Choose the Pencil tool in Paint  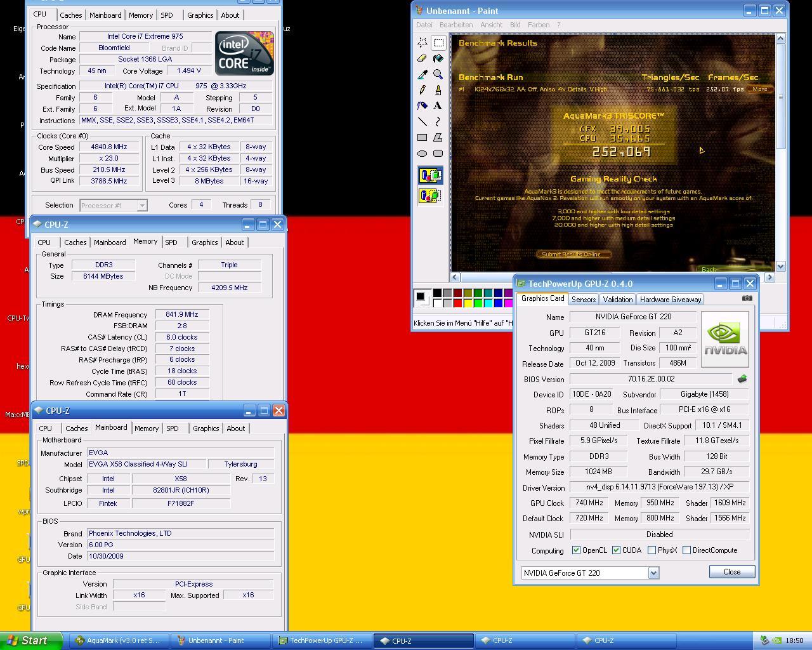click(422, 90)
